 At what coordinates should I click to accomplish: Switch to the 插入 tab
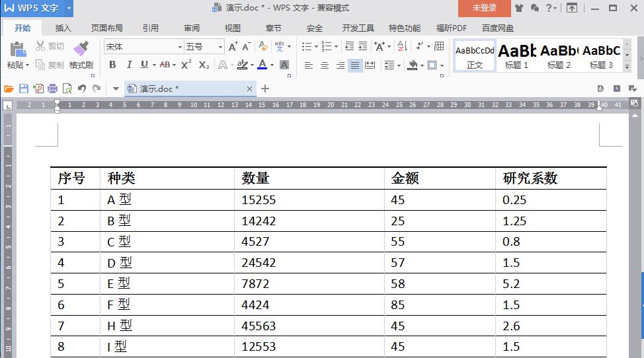pos(63,28)
